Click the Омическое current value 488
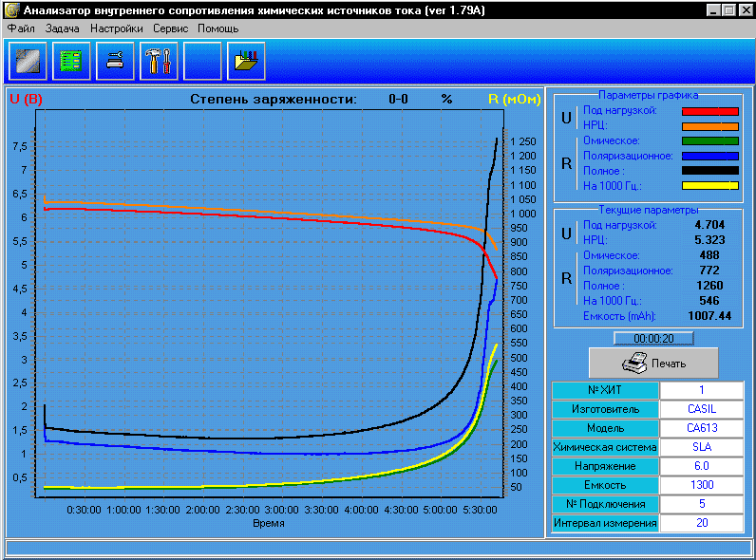 [709, 255]
